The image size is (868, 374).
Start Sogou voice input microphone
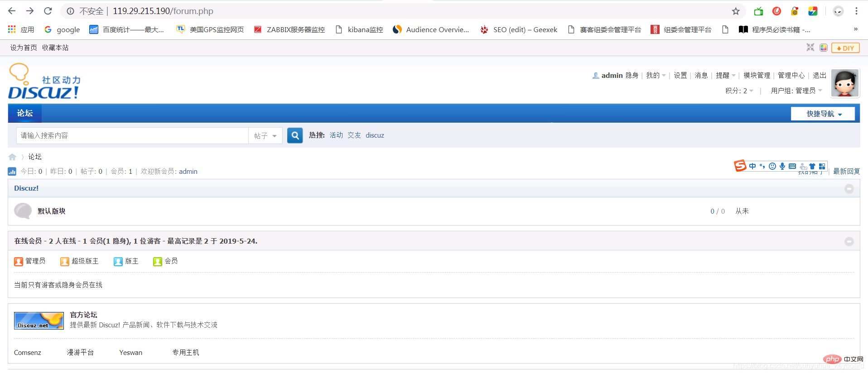click(x=782, y=166)
